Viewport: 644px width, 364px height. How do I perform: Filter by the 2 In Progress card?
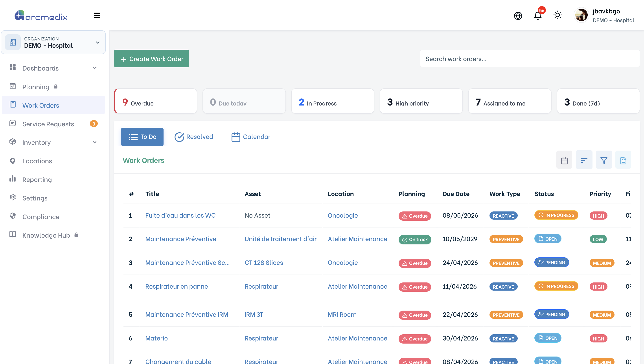[333, 101]
